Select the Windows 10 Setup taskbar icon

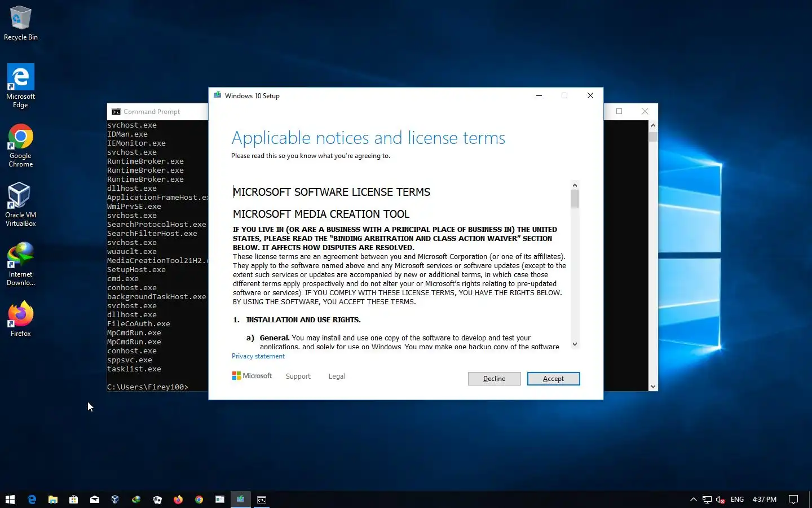pyautogui.click(x=241, y=500)
